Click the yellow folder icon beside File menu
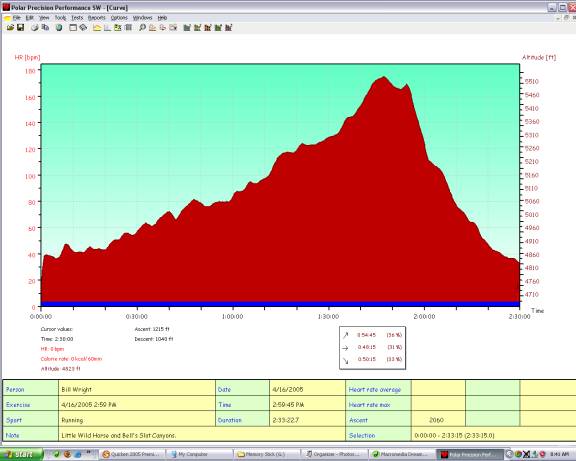 tap(7, 18)
